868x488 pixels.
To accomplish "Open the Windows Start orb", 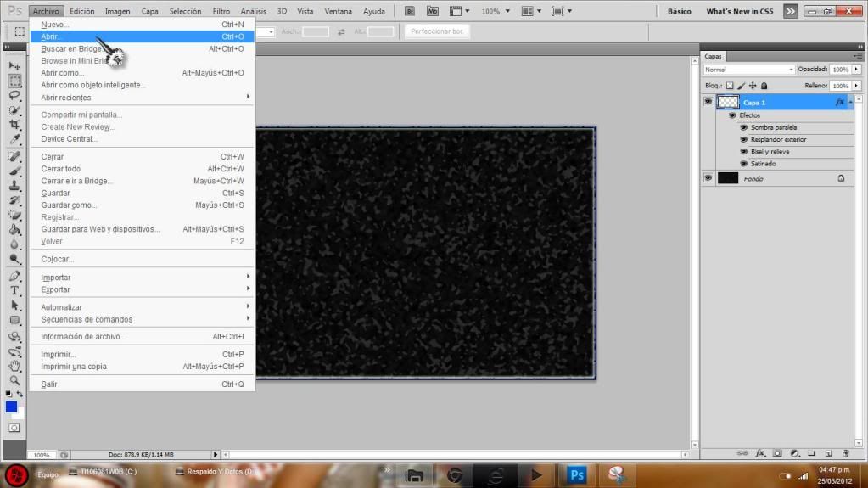I will [16, 475].
